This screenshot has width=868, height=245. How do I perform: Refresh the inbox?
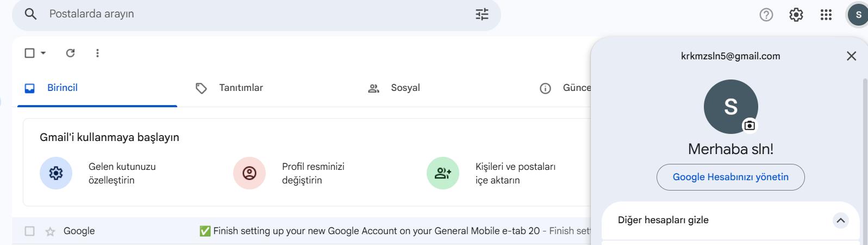pyautogui.click(x=70, y=53)
